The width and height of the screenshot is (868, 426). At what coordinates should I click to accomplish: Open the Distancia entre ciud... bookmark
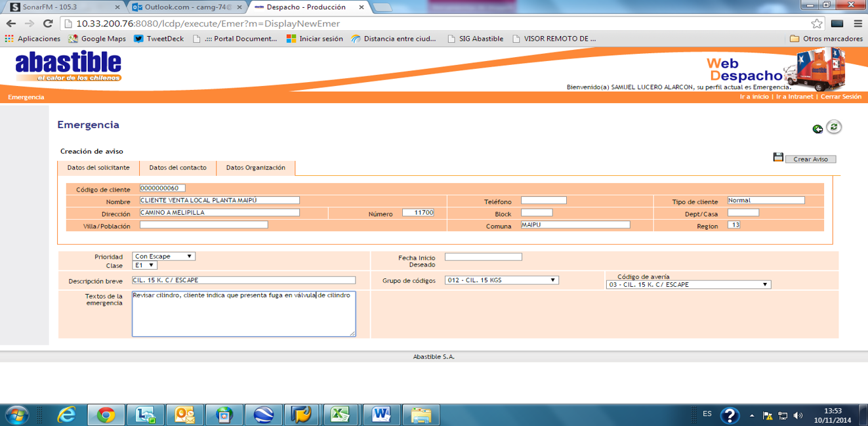tap(394, 39)
